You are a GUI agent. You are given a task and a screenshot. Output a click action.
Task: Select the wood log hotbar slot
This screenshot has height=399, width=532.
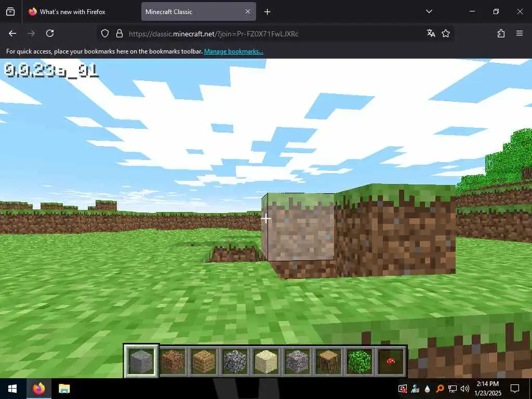(328, 361)
